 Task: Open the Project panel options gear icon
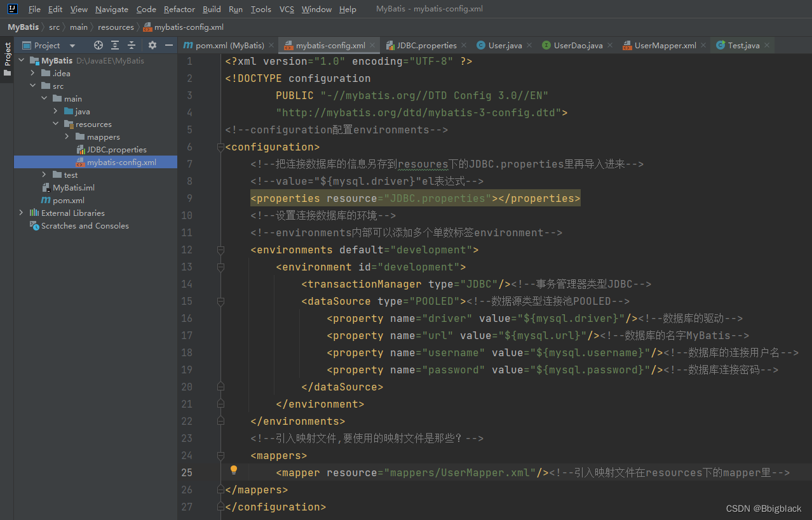tap(151, 45)
